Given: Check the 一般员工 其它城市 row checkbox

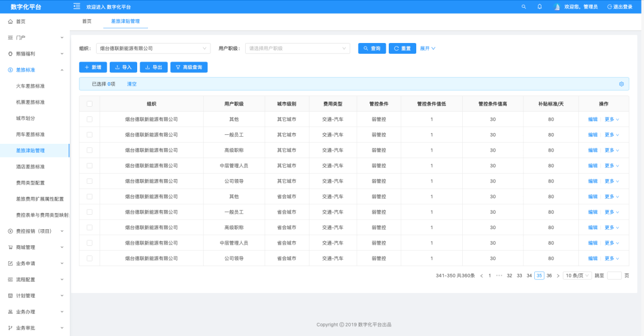Looking at the screenshot, I should [89, 134].
